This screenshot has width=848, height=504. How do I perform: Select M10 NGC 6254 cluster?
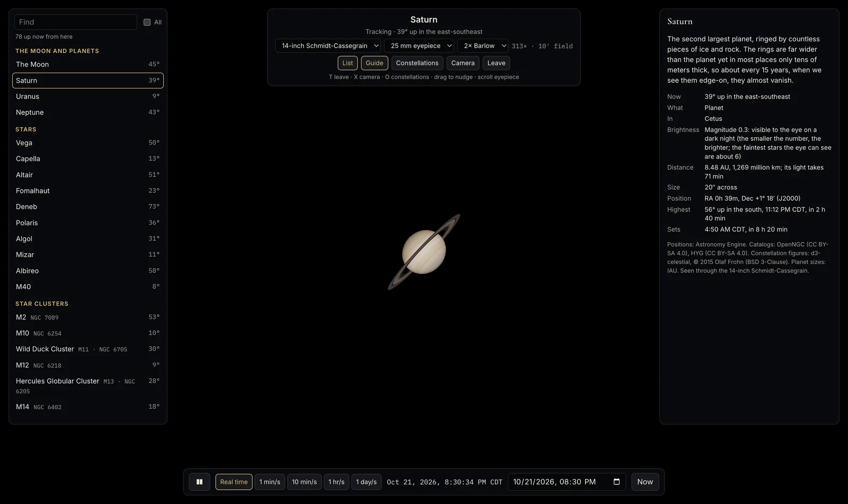pos(88,333)
